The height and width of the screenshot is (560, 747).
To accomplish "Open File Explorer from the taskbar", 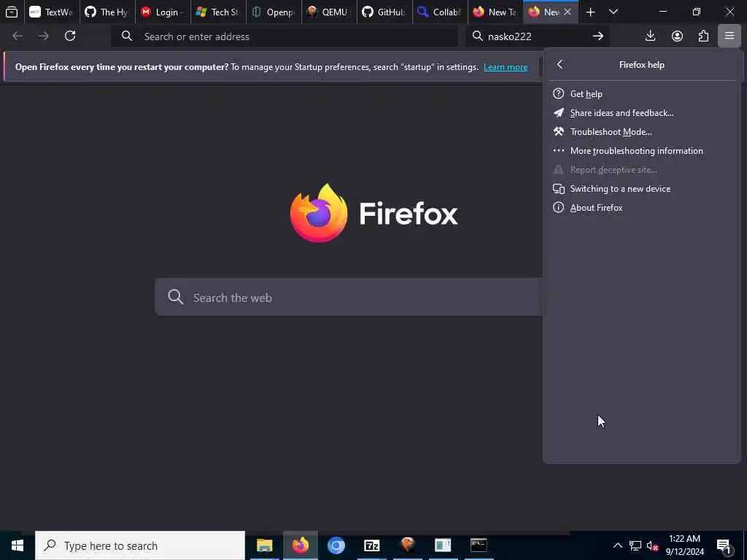I will click(x=264, y=545).
